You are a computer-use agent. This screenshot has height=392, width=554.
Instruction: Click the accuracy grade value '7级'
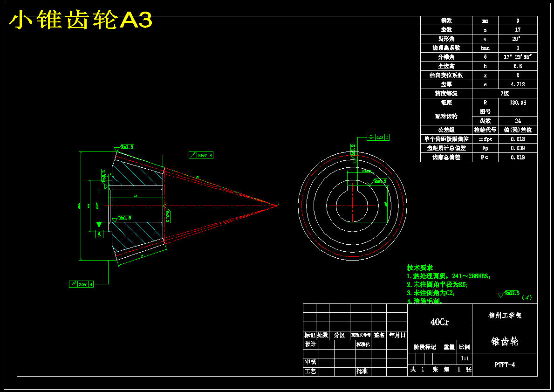(505, 93)
